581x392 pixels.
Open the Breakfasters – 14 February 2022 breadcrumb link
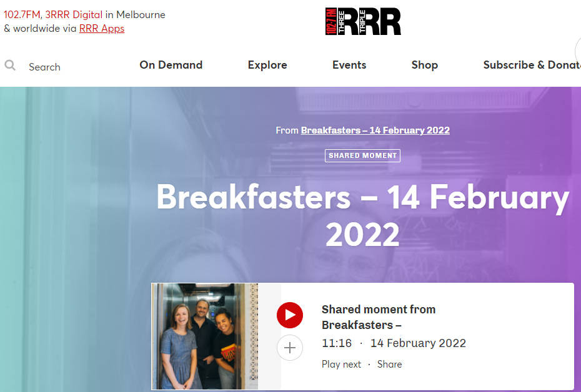[x=375, y=130]
